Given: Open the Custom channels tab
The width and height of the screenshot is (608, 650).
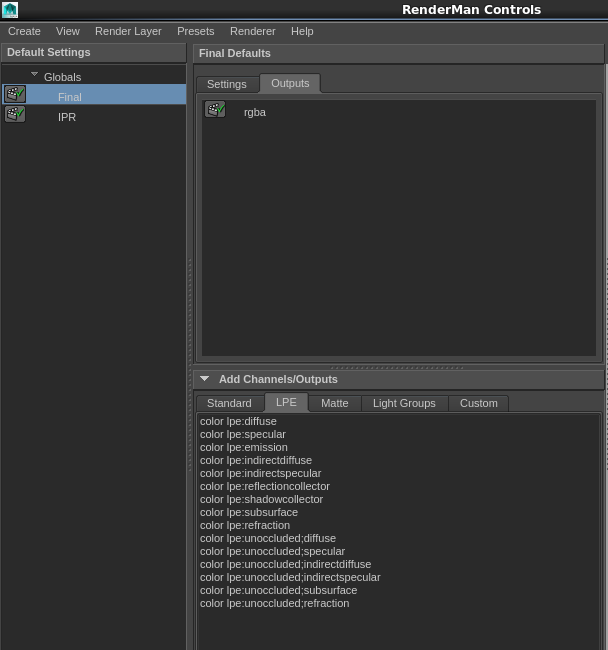Looking at the screenshot, I should 478,403.
